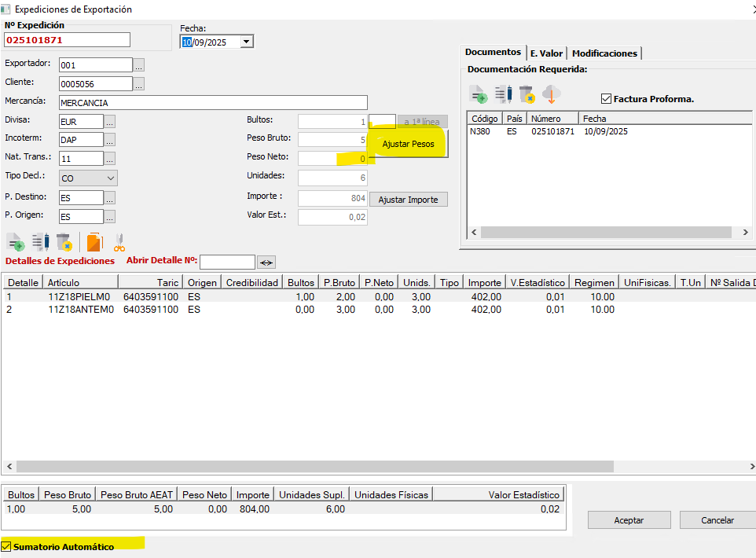
Task: Uncheck the Factura Proforma checkbox
Action: point(606,99)
